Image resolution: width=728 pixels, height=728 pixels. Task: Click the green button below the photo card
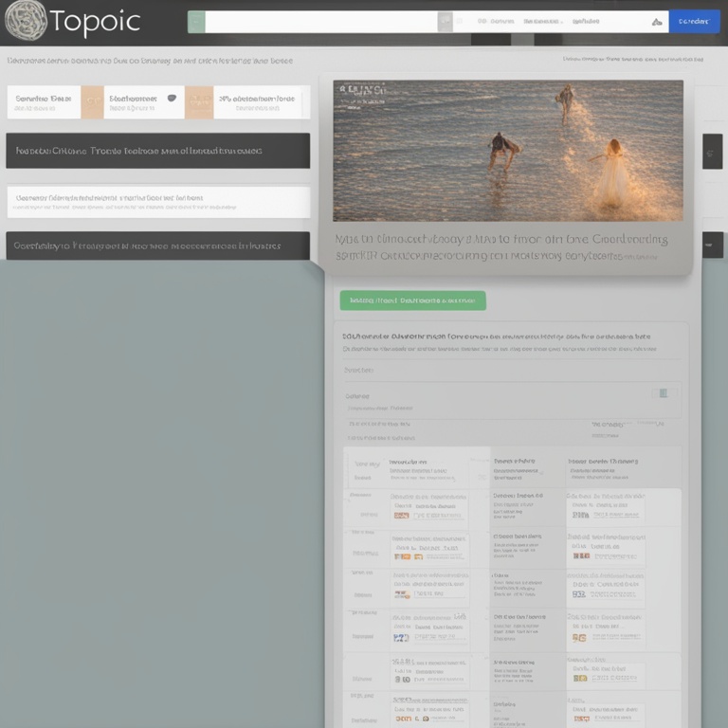click(x=412, y=300)
